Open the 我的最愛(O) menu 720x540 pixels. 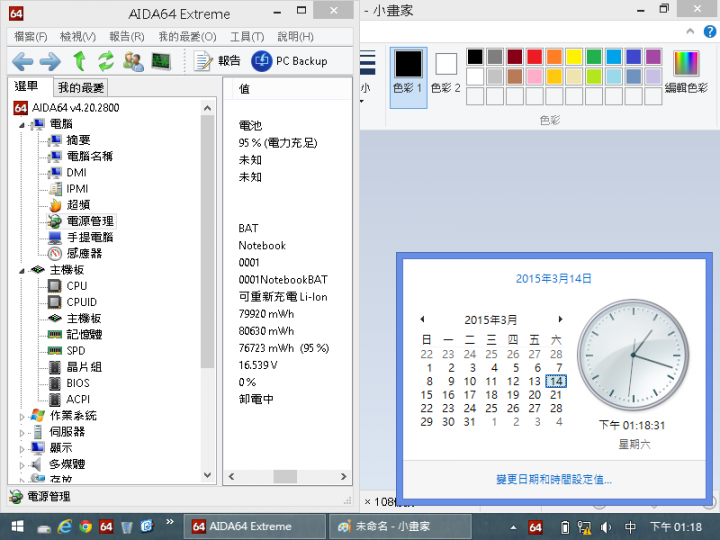tap(187, 37)
